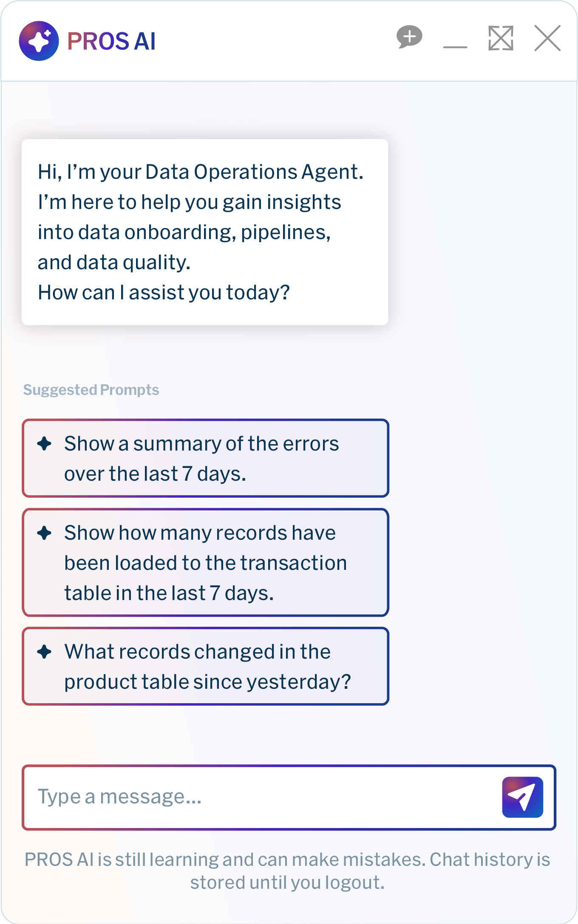
Task: Click the PROS AI title text
Action: click(x=111, y=41)
